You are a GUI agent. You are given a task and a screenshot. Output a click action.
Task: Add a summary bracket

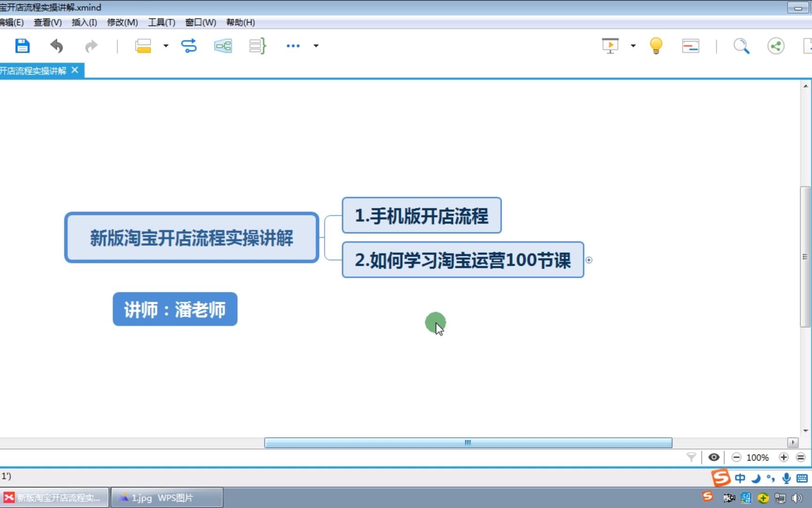tap(258, 46)
